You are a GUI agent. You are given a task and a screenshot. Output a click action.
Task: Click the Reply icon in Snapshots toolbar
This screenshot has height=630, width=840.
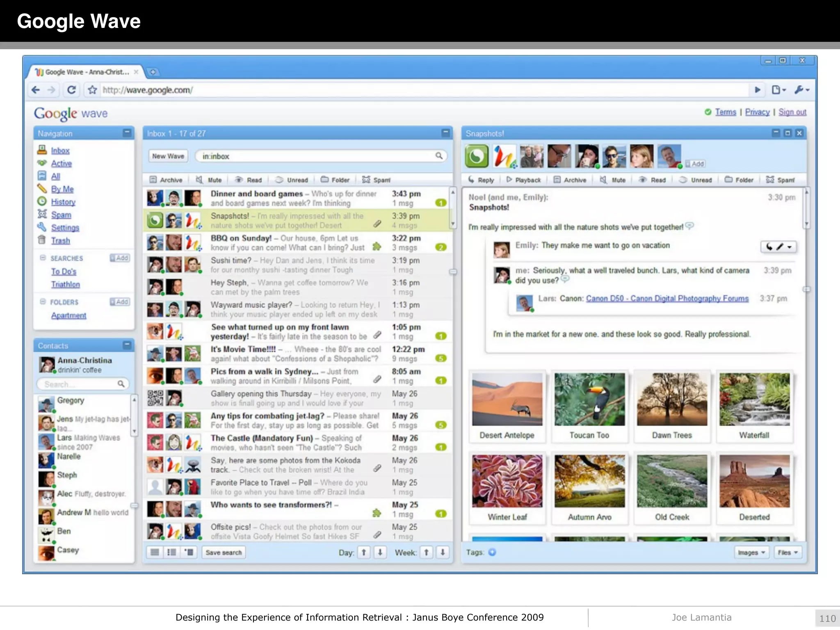pos(472,180)
